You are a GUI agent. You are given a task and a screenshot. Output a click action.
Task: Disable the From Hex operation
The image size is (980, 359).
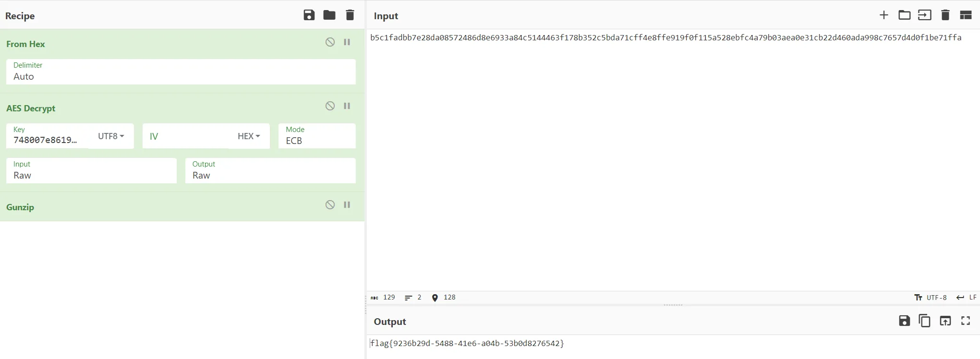pyautogui.click(x=330, y=42)
